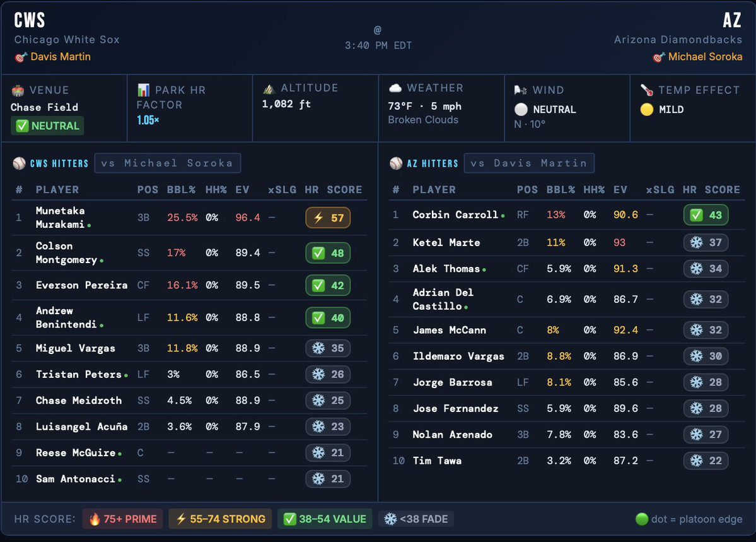Click the white circle beside wind NEUTRAL
Screen dimensions: 756x542
[521, 110]
